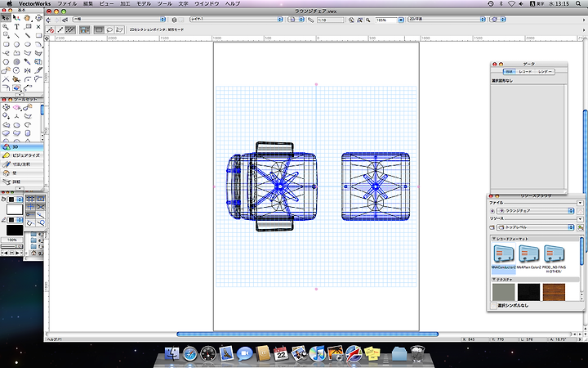Open the zoom percentage dropdown arrow
588x368 pixels.
point(401,20)
